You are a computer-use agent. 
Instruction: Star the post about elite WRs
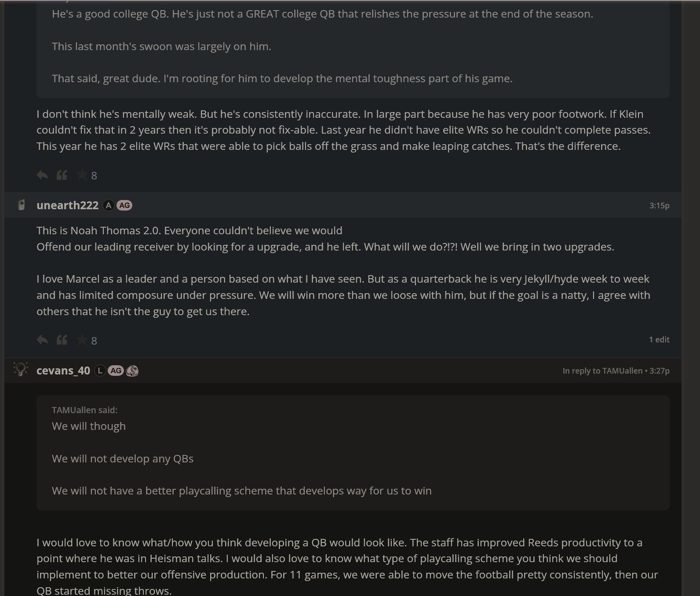tap(82, 175)
